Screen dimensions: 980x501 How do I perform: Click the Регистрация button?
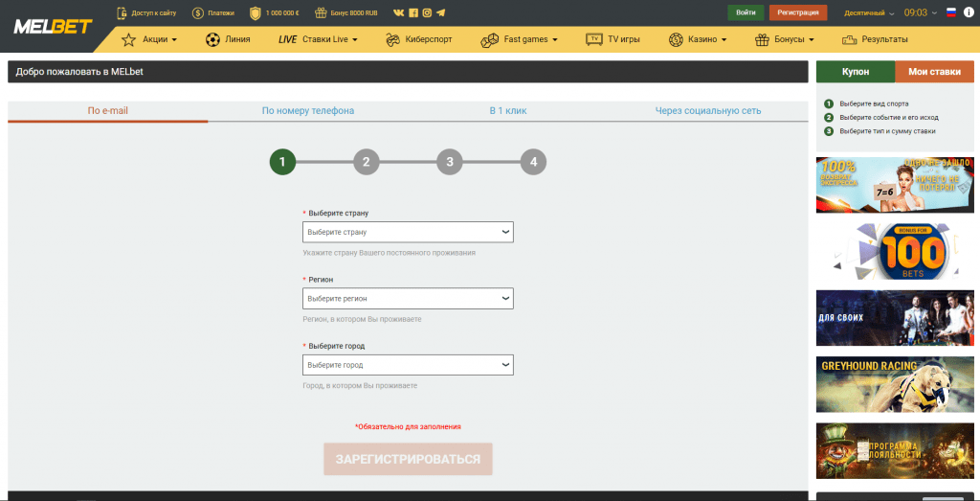(798, 12)
